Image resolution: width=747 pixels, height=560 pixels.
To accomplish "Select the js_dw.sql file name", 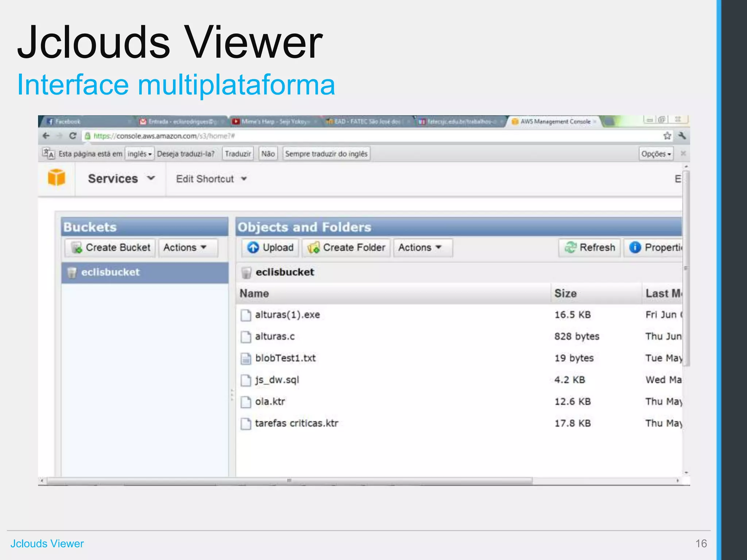I will [x=277, y=380].
